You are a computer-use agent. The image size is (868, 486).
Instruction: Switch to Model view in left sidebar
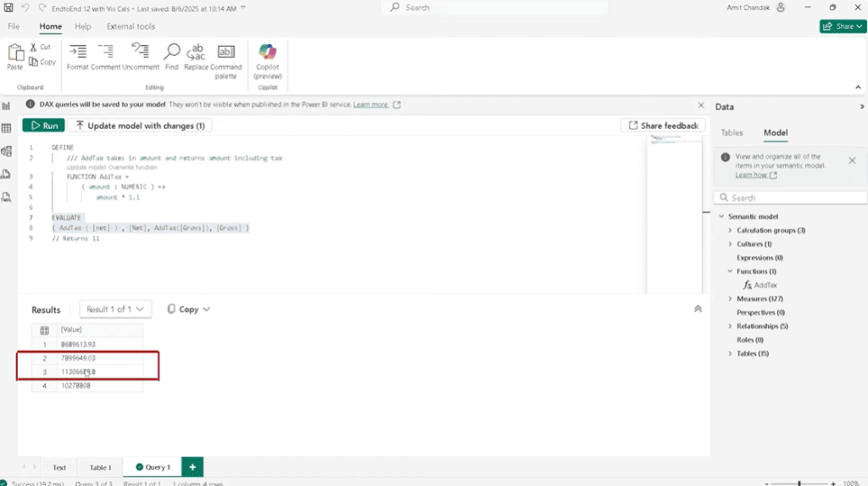pos(6,151)
